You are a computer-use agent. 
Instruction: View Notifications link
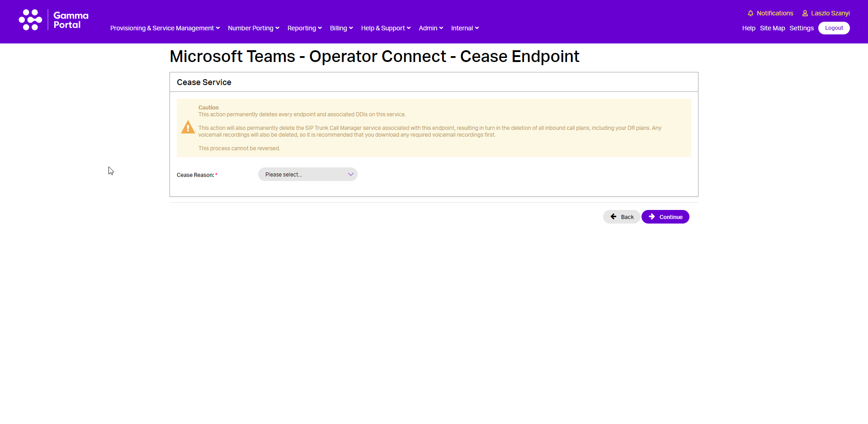point(775,13)
